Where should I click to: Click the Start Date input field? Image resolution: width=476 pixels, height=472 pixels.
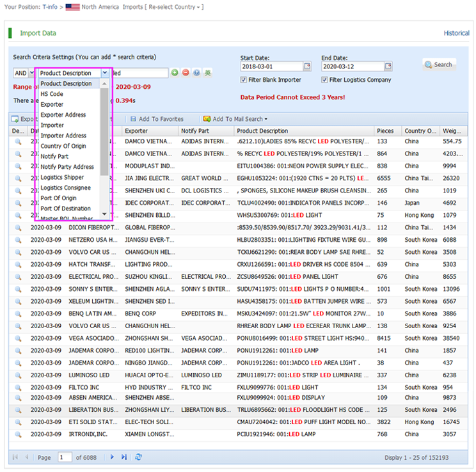(272, 66)
